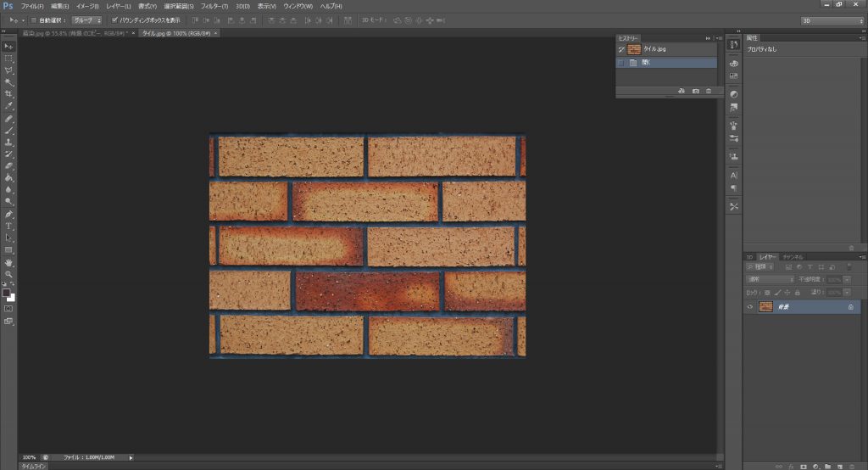Select the Zoom tool in the toolbox
Image resolution: width=868 pixels, height=470 pixels.
pos(8,275)
